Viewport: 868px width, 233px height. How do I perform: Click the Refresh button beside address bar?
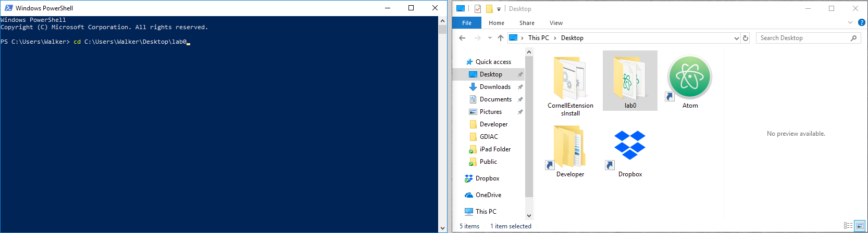pos(746,38)
